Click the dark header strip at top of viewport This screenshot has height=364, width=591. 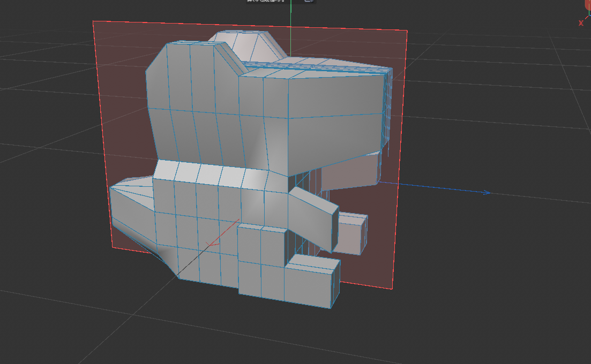(107, 3)
